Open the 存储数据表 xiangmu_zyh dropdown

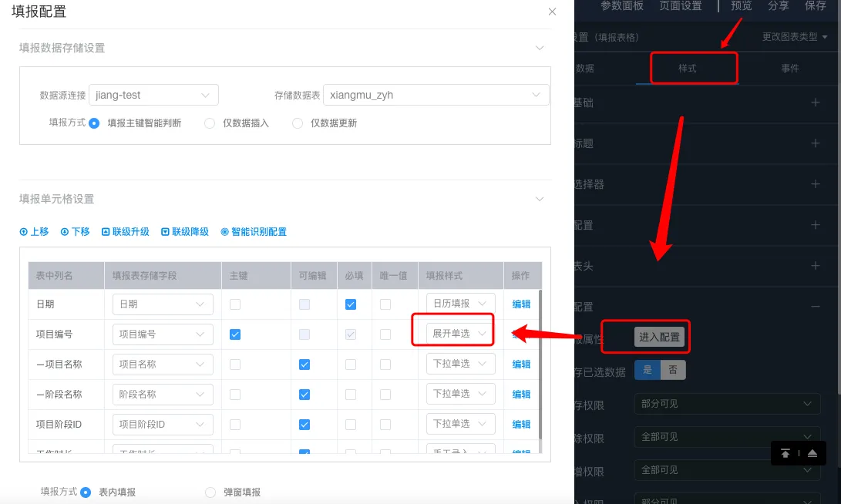click(x=436, y=95)
